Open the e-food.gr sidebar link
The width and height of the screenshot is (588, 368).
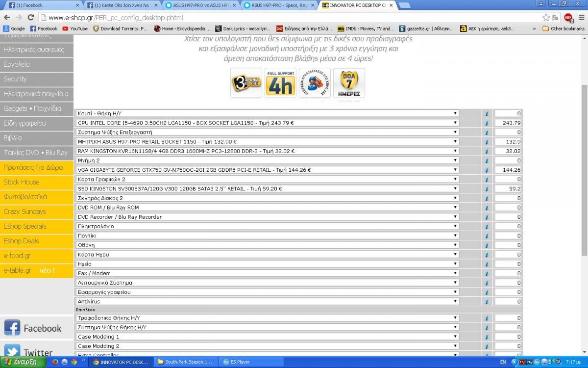point(36,256)
